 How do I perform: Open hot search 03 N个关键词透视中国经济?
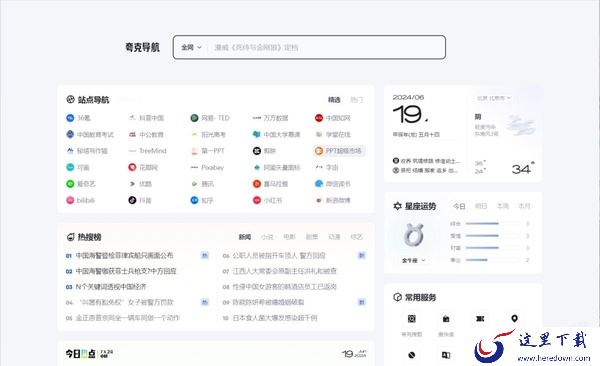click(111, 287)
